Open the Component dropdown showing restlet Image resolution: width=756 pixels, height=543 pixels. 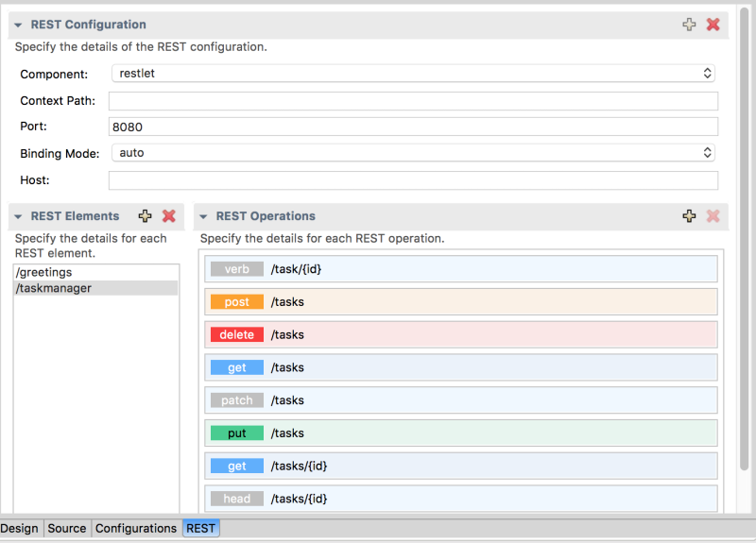pyautogui.click(x=413, y=73)
